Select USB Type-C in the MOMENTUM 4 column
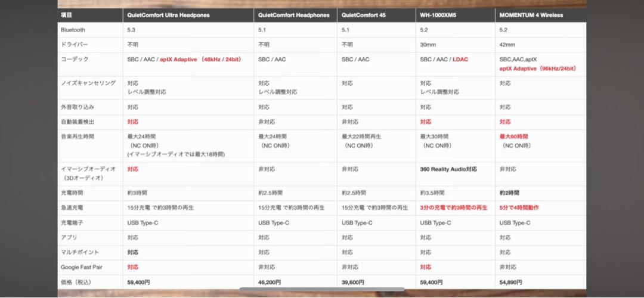 [x=515, y=223]
